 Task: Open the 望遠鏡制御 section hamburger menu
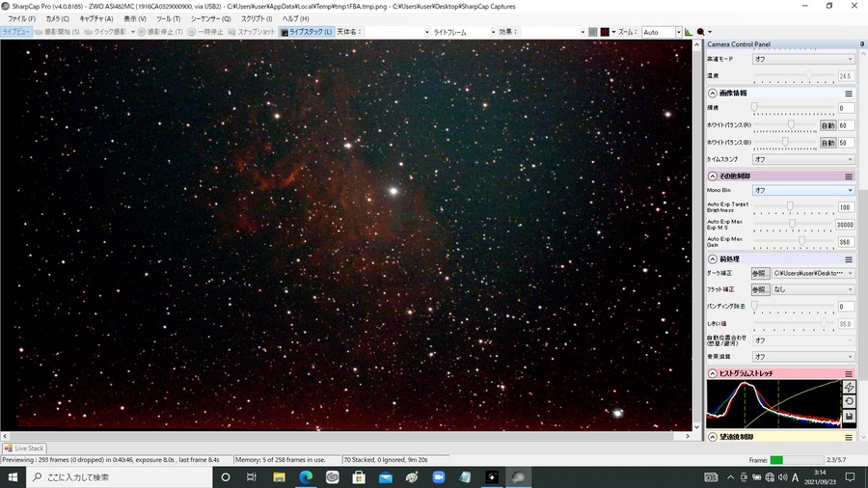pyautogui.click(x=849, y=438)
